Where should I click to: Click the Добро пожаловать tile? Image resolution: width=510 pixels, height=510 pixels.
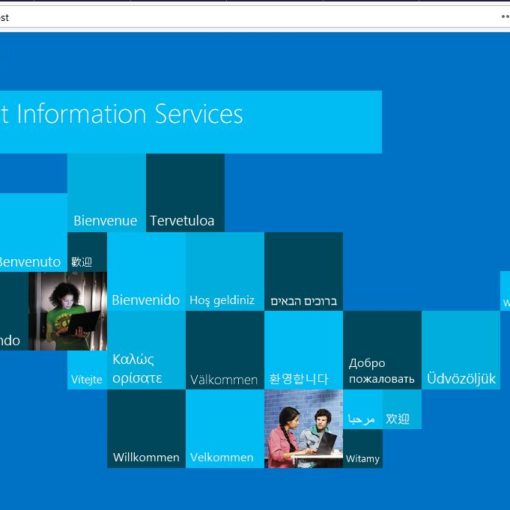pyautogui.click(x=382, y=350)
